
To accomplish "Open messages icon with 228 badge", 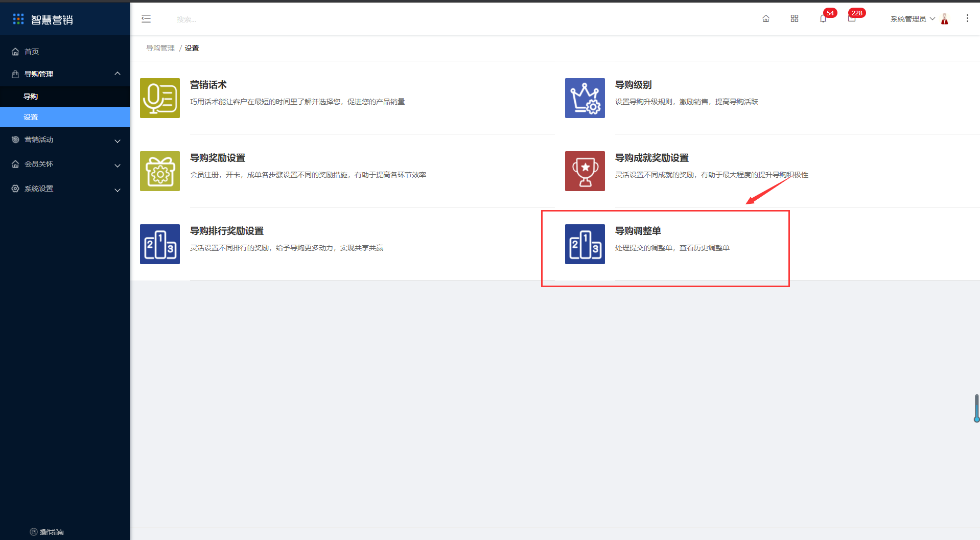I will click(x=852, y=19).
